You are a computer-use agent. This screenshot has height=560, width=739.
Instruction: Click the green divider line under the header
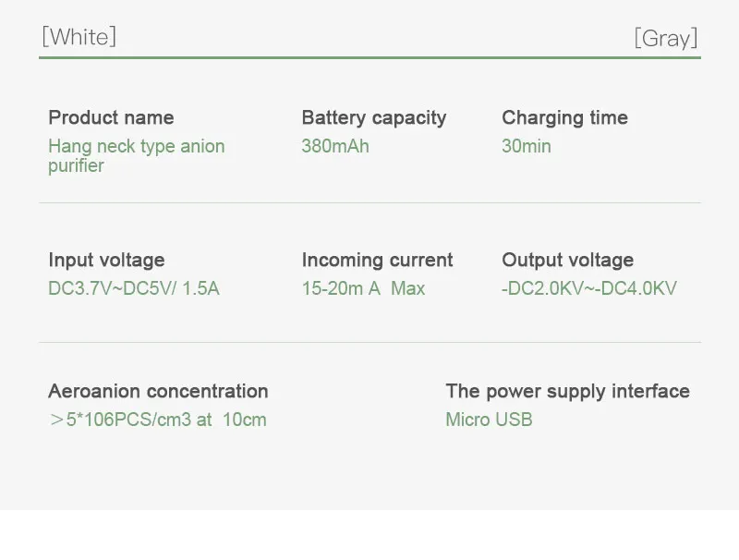point(369,58)
